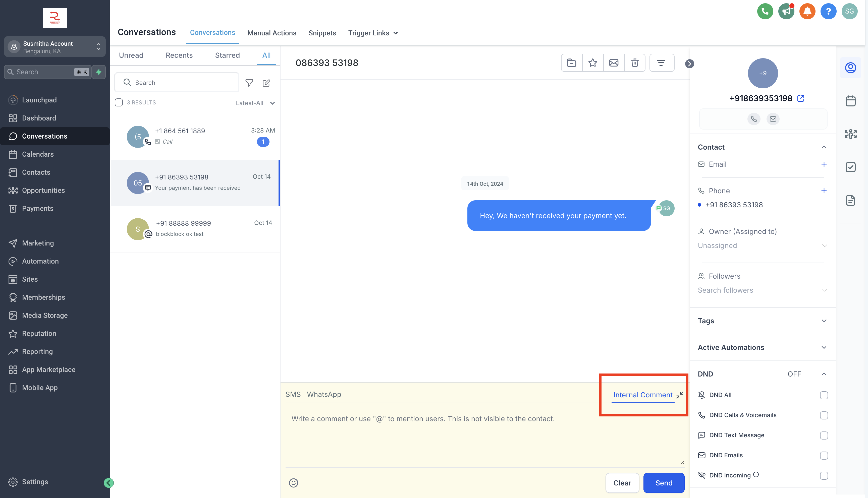Click the green phone dialer icon
Screen dimensions: 868x498
(x=765, y=11)
